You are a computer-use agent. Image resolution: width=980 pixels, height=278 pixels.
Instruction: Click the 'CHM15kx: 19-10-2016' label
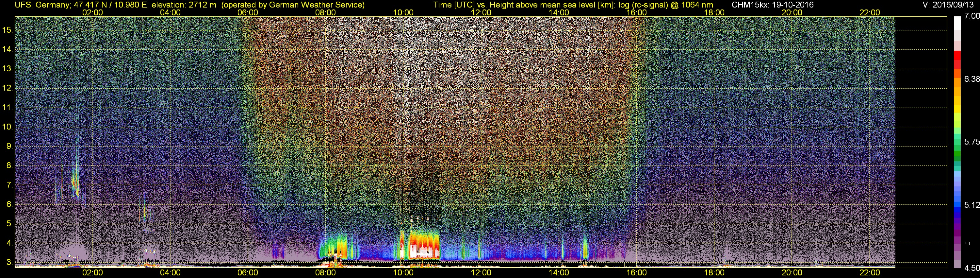(772, 5)
